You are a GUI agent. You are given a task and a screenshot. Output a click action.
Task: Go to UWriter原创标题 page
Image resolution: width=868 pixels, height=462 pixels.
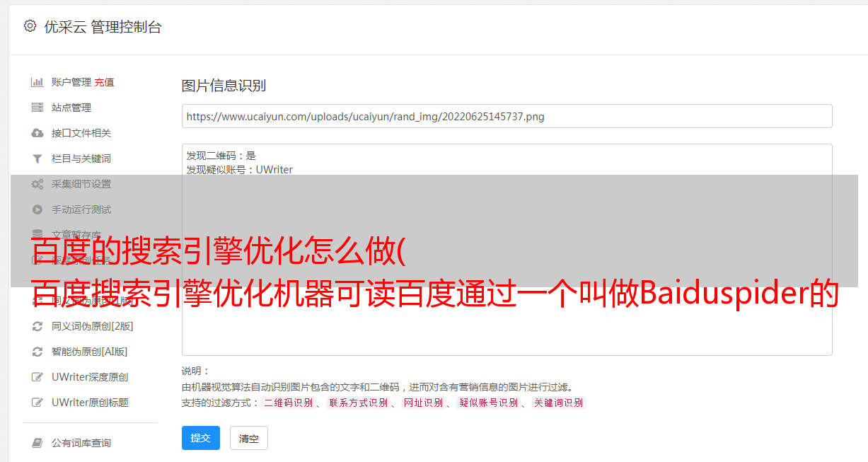(x=90, y=403)
